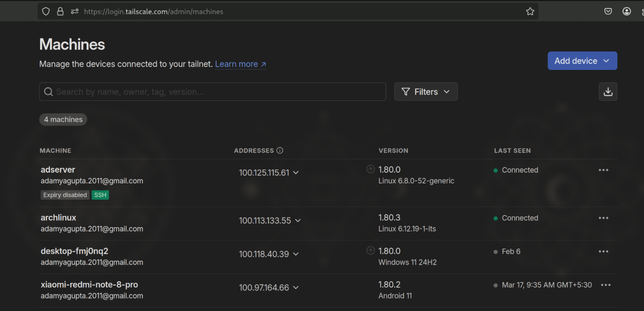The height and width of the screenshot is (311, 644).
Task: Open the options menu for xiaomi-redmi-note-8-pro
Action: point(606,285)
